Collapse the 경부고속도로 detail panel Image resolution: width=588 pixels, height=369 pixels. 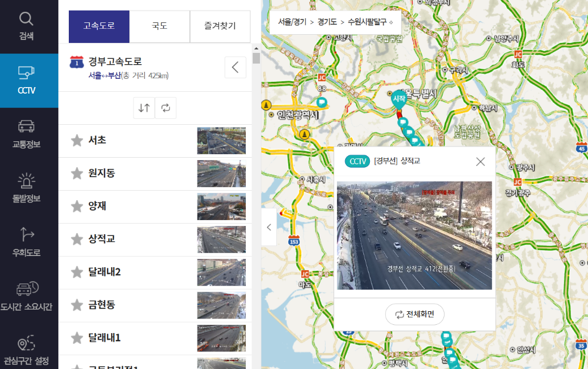click(235, 67)
